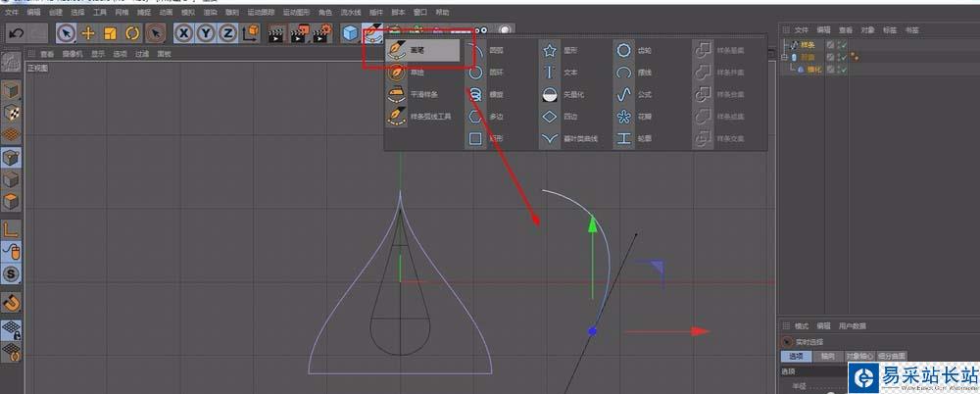Select the Rotate tool circular arrows
Image resolution: width=980 pixels, height=394 pixels.
132,33
